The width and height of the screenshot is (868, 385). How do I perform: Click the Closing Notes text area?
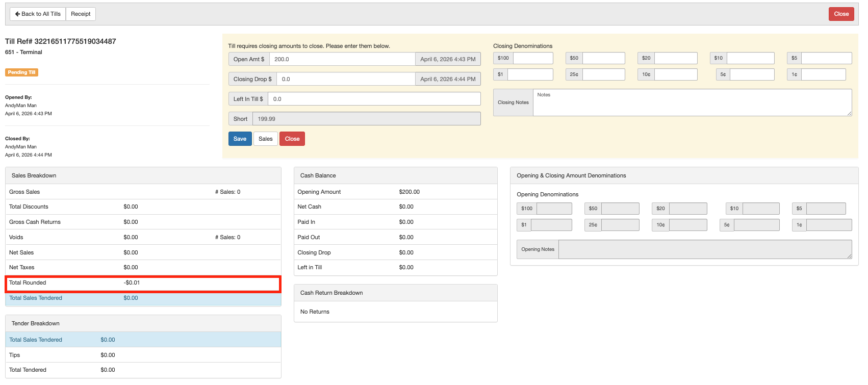pos(692,102)
